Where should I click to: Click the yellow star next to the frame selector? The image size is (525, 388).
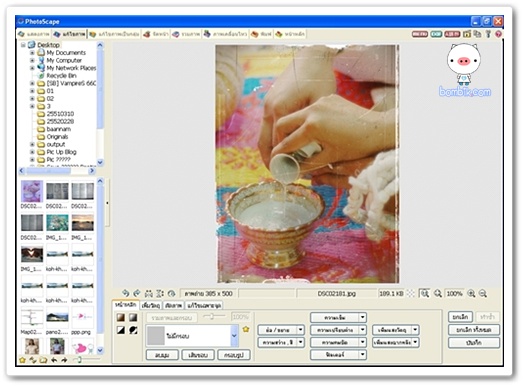(x=246, y=329)
